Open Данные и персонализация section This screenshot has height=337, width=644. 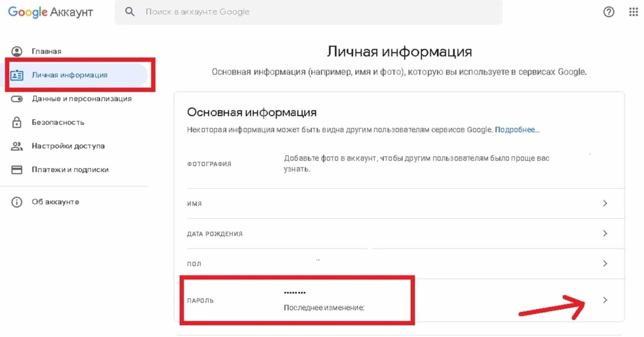coord(82,99)
